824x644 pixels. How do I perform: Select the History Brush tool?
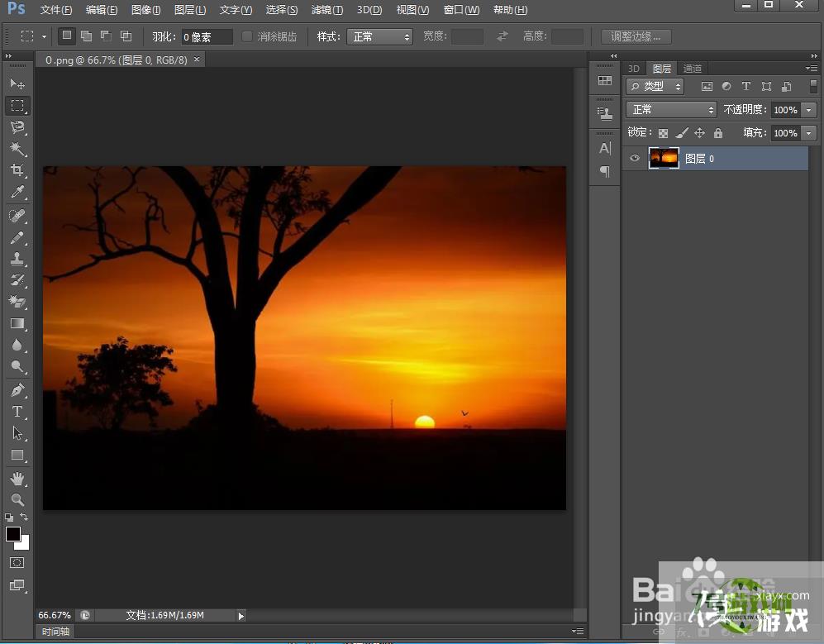click(x=17, y=280)
